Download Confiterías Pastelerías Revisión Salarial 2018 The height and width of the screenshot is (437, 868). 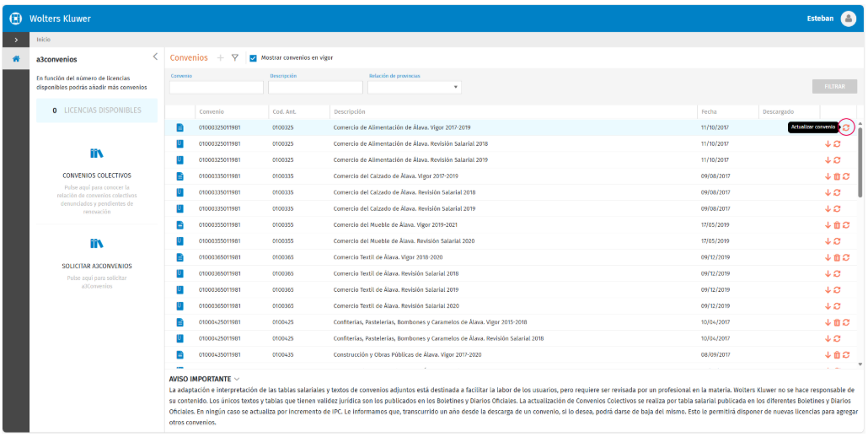[x=828, y=338]
